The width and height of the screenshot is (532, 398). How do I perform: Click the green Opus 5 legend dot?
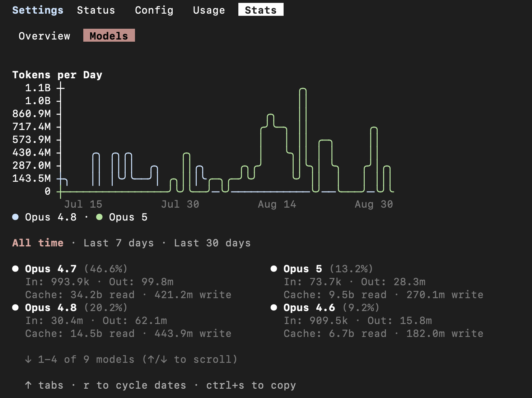(x=99, y=217)
